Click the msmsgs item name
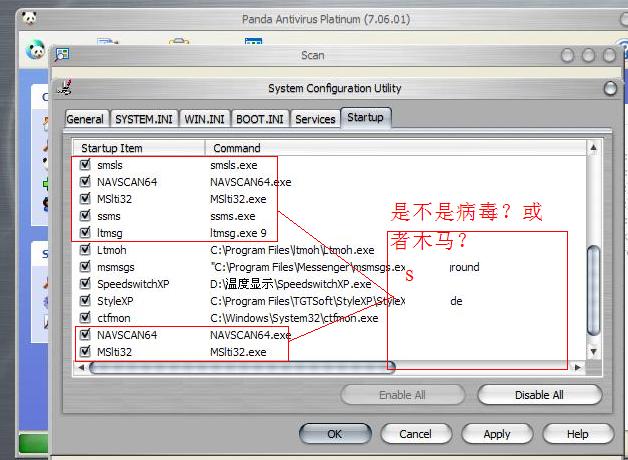The image size is (628, 460). [116, 267]
